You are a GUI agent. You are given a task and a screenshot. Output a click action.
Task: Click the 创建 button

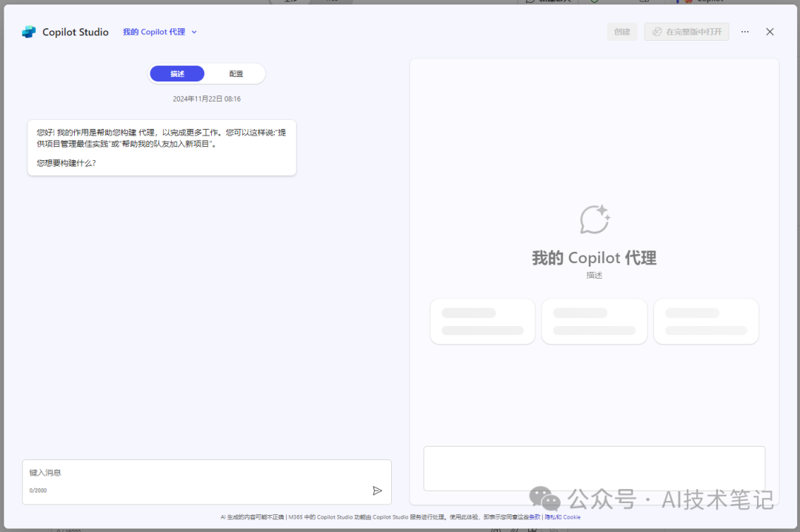[x=622, y=32]
